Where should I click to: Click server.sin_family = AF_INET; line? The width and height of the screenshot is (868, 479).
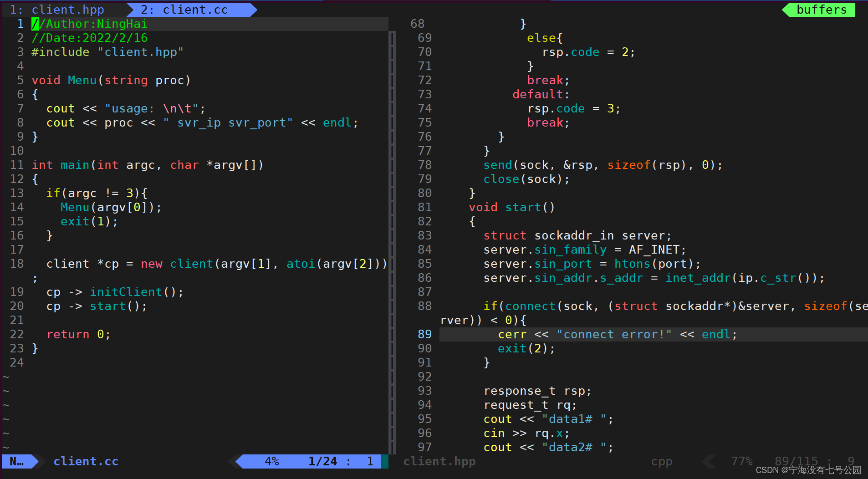(x=585, y=250)
